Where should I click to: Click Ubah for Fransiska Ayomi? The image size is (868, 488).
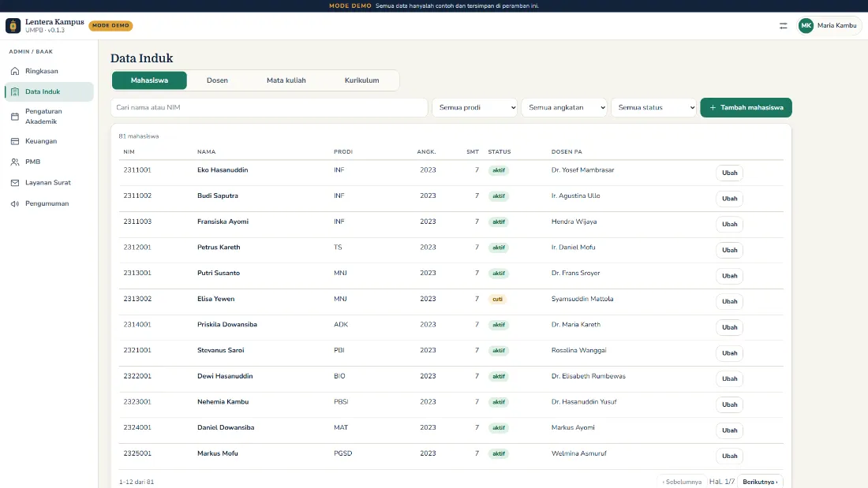pos(729,224)
